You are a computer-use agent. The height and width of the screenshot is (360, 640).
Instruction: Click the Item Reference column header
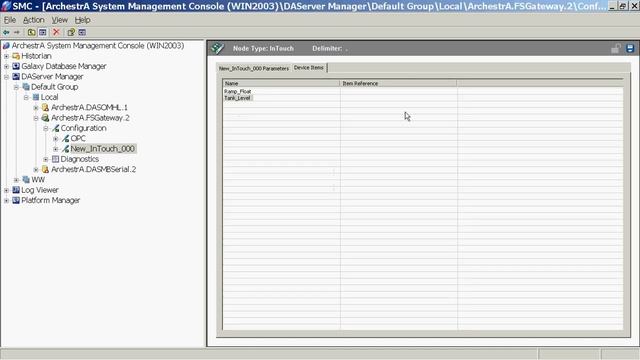pos(398,83)
